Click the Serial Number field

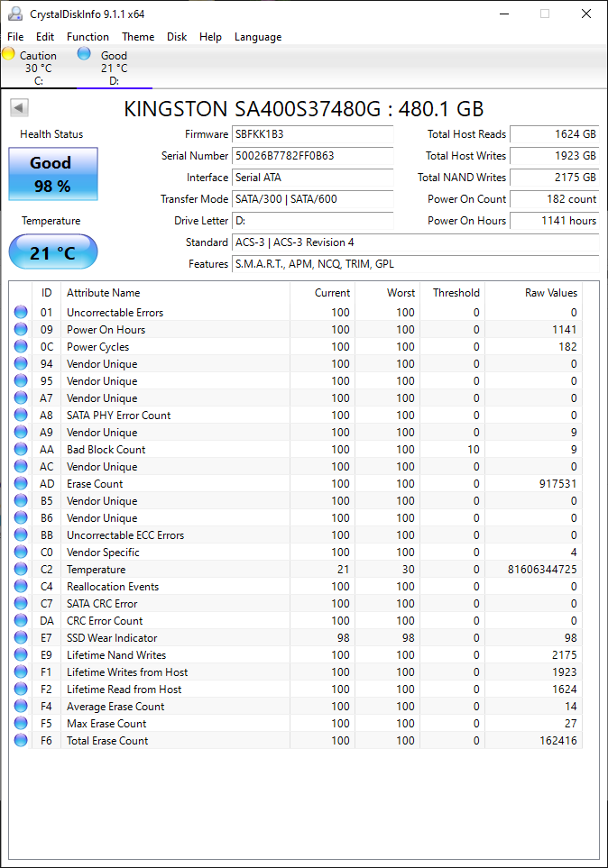click(312, 156)
